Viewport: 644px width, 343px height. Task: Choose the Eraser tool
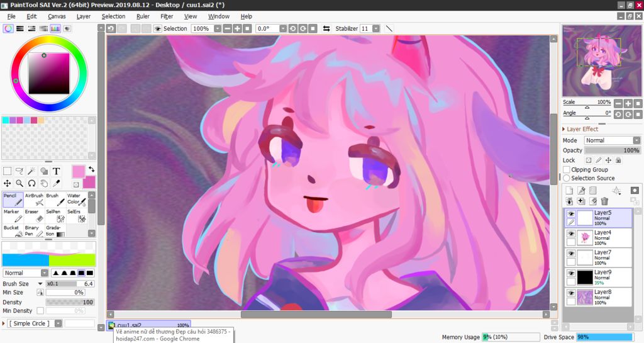coord(34,216)
